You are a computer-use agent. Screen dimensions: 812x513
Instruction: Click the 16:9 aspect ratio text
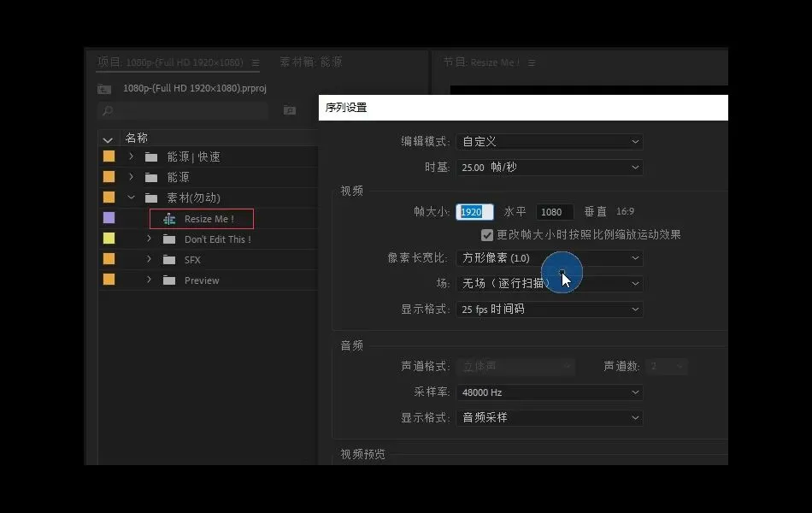[625, 211]
